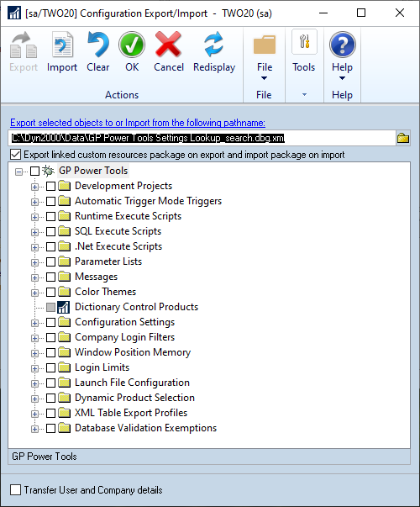
Task: Expand the Runtime Execute Scripts node
Action: click(x=34, y=217)
